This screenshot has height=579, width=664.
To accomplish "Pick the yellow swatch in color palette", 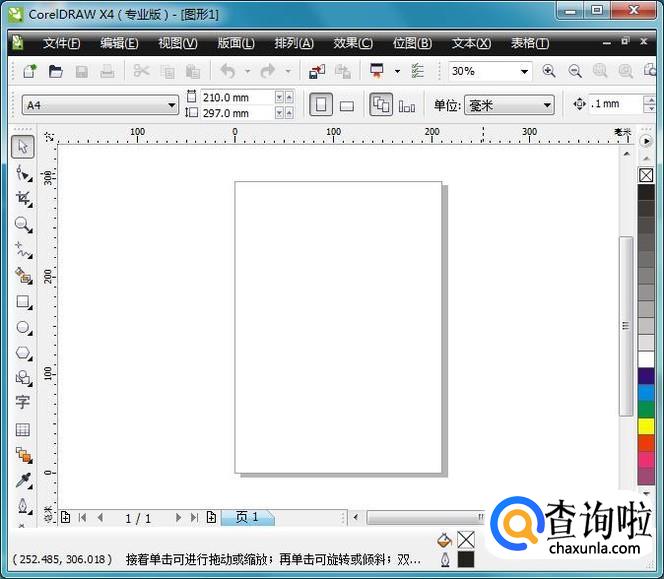I will [646, 426].
